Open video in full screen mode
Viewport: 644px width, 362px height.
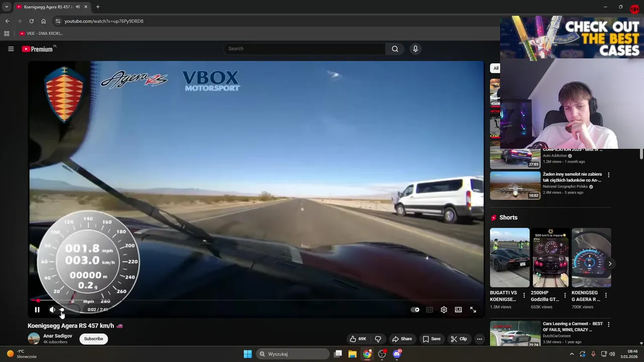[x=473, y=310]
